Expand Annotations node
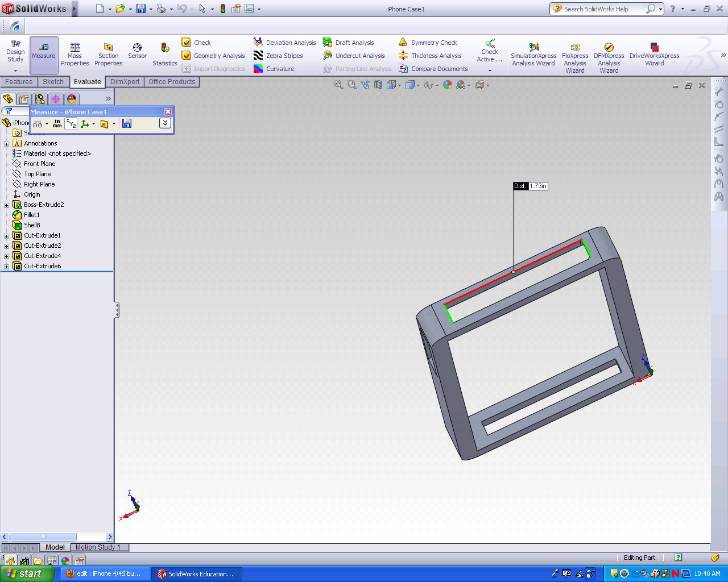The height and width of the screenshot is (582, 728). coord(6,143)
